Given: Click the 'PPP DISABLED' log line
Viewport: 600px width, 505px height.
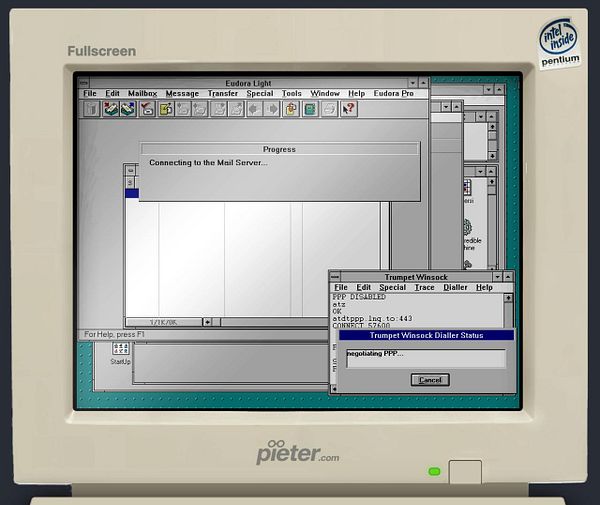Looking at the screenshot, I should 359,297.
